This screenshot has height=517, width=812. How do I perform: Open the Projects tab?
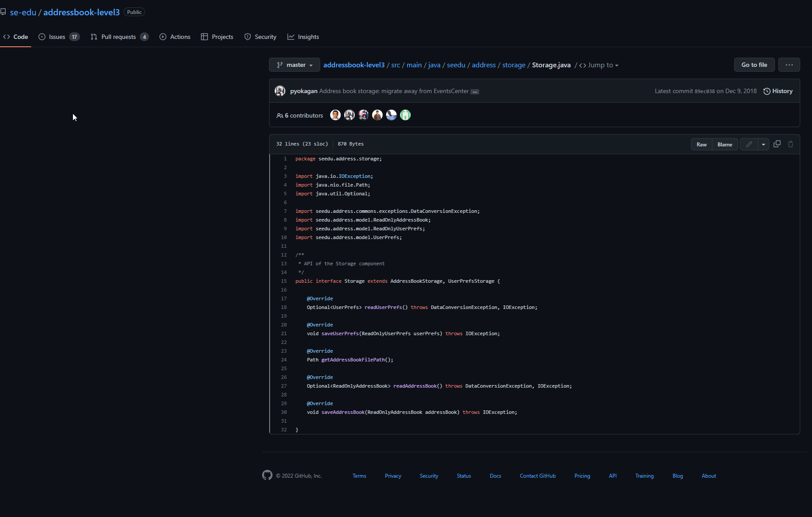pos(217,37)
